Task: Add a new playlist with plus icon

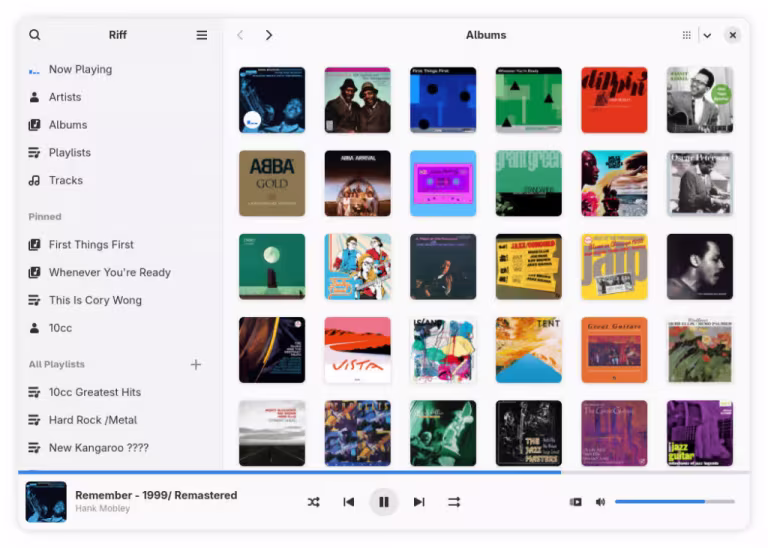Action: 195,364
